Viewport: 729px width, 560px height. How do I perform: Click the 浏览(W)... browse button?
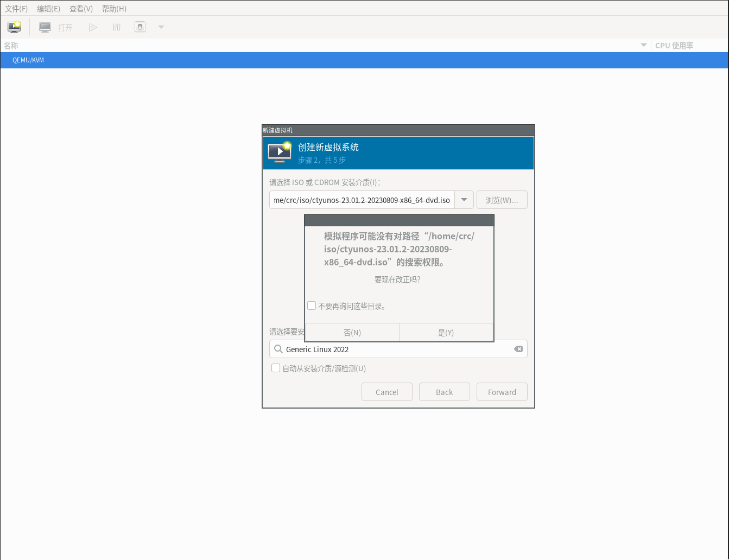[502, 200]
